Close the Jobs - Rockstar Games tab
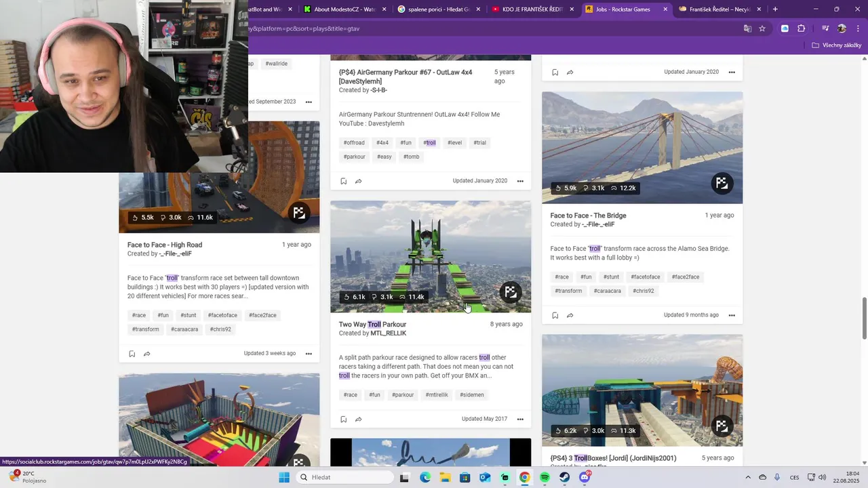 665,9
